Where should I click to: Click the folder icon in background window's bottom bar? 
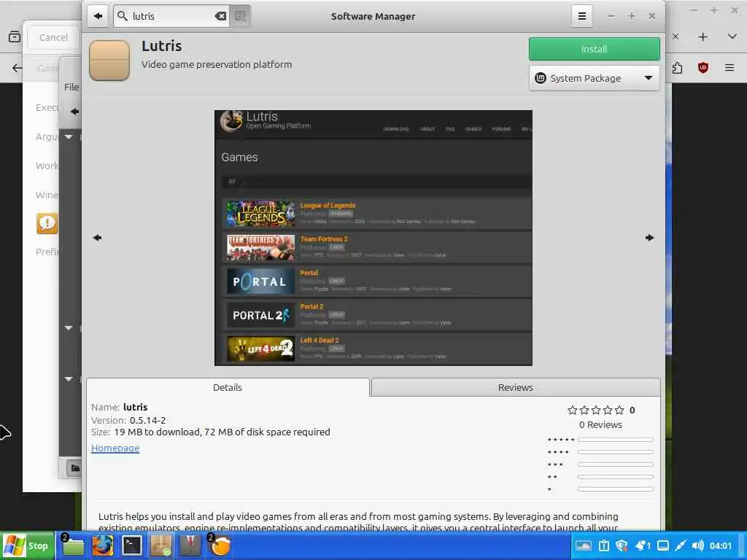point(75,468)
